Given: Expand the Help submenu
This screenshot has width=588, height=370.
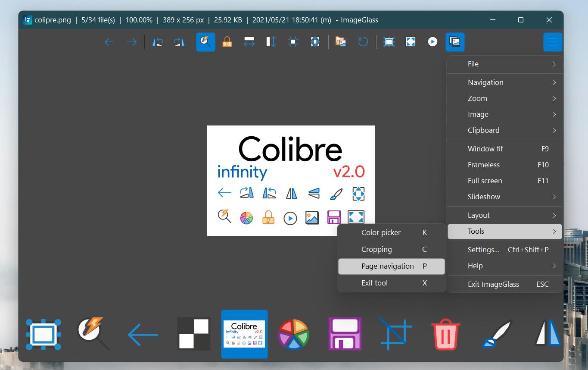Looking at the screenshot, I should [505, 266].
